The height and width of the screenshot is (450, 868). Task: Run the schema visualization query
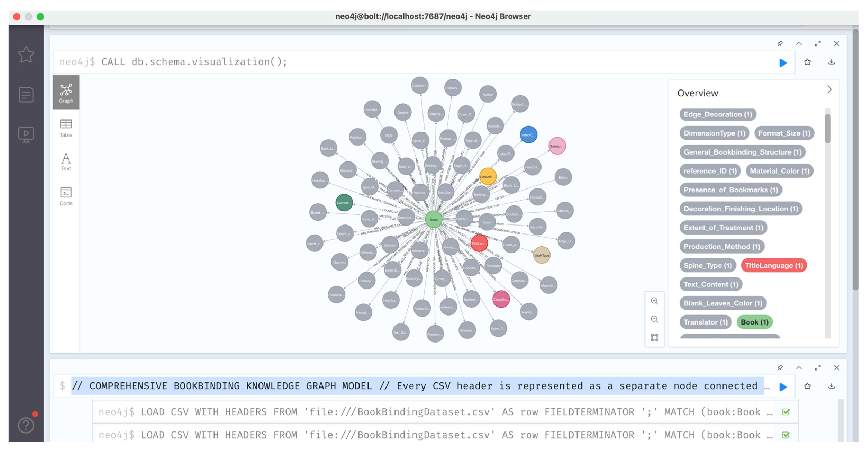[x=783, y=63]
